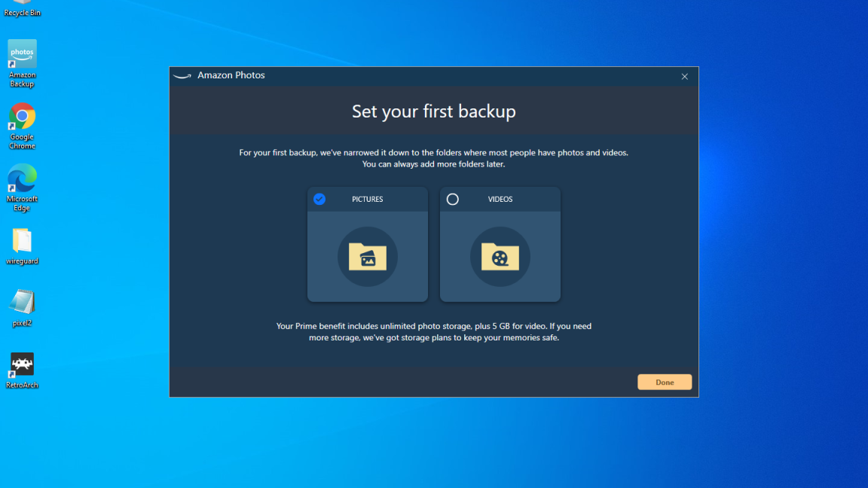
Task: Click the Pictures folder icon with image
Action: point(368,257)
